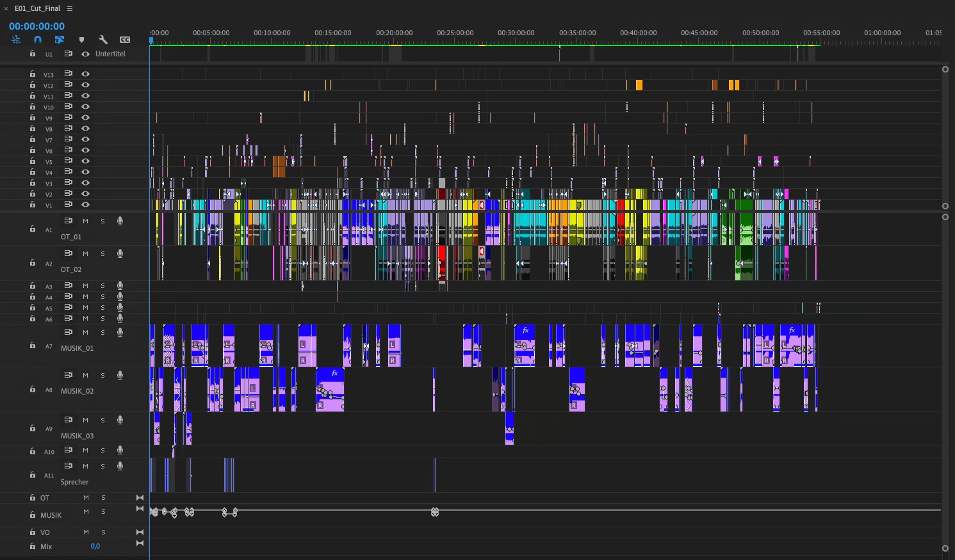Click the playhead timecode 00:00:00:00

click(x=37, y=26)
